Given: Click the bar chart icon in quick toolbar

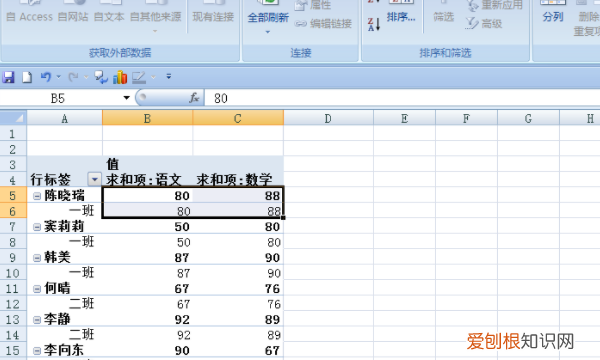Looking at the screenshot, I should click(x=120, y=77).
